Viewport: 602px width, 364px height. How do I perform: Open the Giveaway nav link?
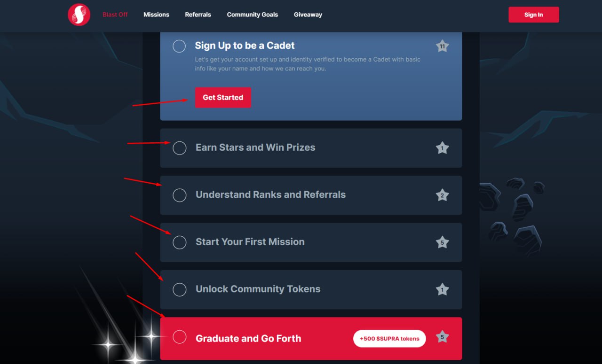308,15
